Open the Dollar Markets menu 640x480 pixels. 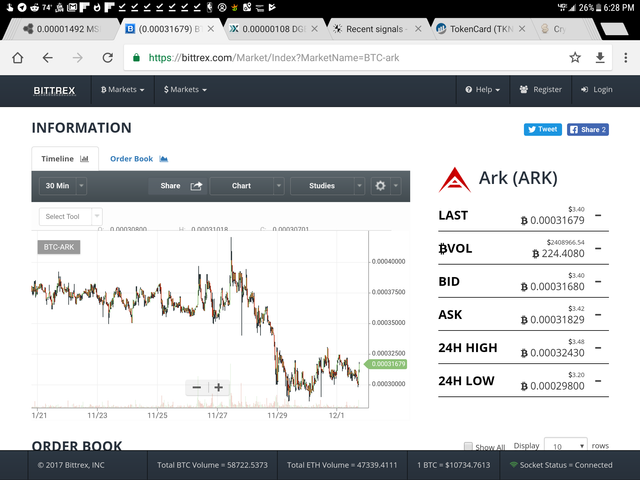[185, 89]
